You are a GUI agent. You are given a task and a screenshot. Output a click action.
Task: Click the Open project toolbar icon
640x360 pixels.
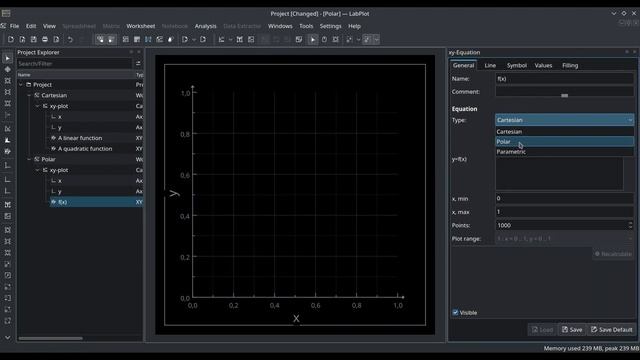pos(22,40)
